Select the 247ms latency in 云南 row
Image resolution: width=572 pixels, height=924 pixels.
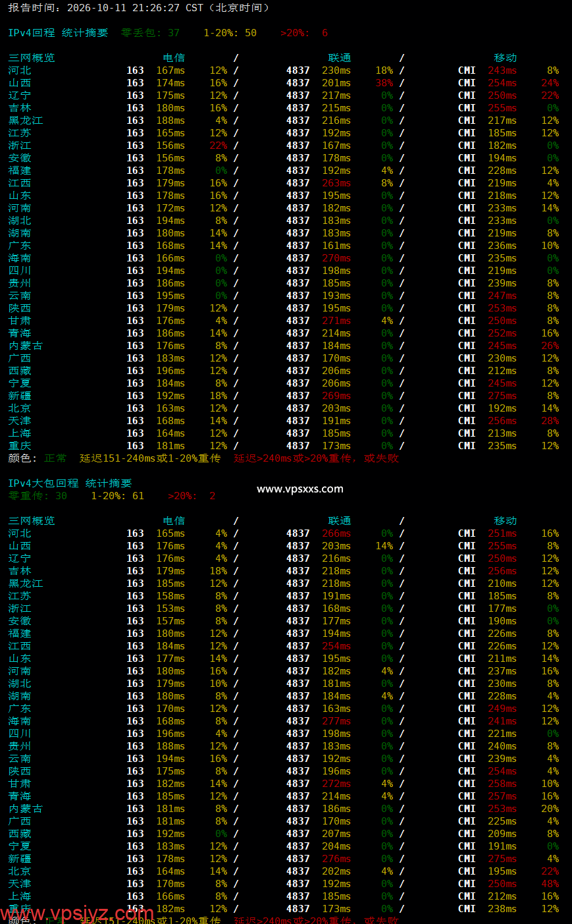point(502,296)
